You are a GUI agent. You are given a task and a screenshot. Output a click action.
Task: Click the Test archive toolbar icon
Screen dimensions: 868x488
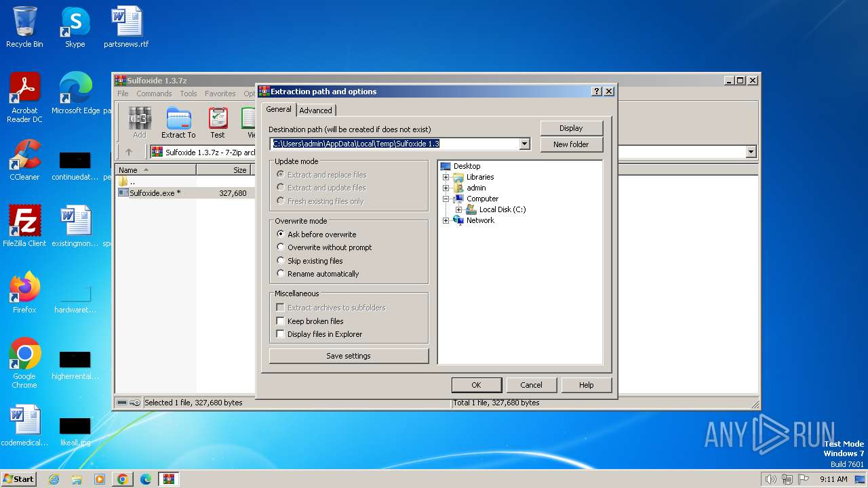click(217, 122)
